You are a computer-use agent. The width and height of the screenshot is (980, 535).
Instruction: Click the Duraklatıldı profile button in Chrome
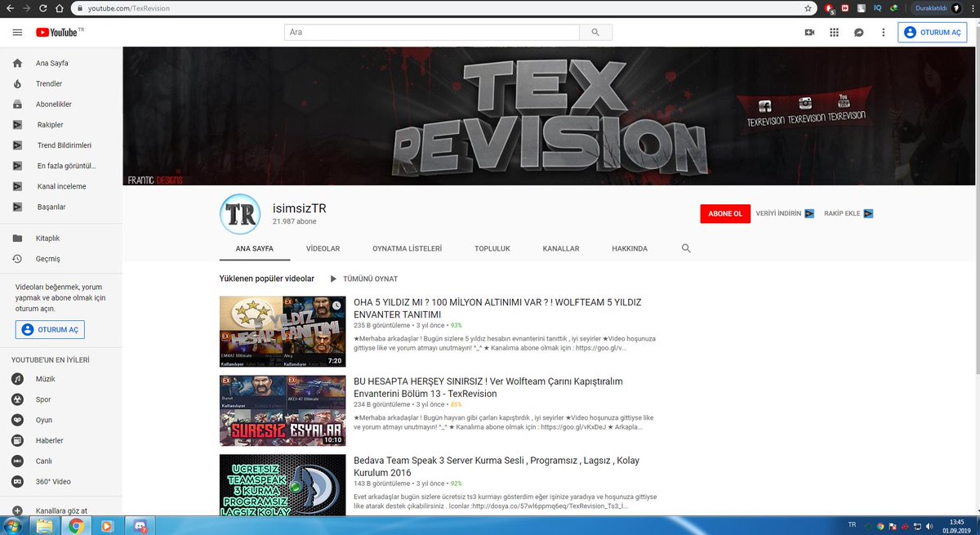tap(938, 8)
